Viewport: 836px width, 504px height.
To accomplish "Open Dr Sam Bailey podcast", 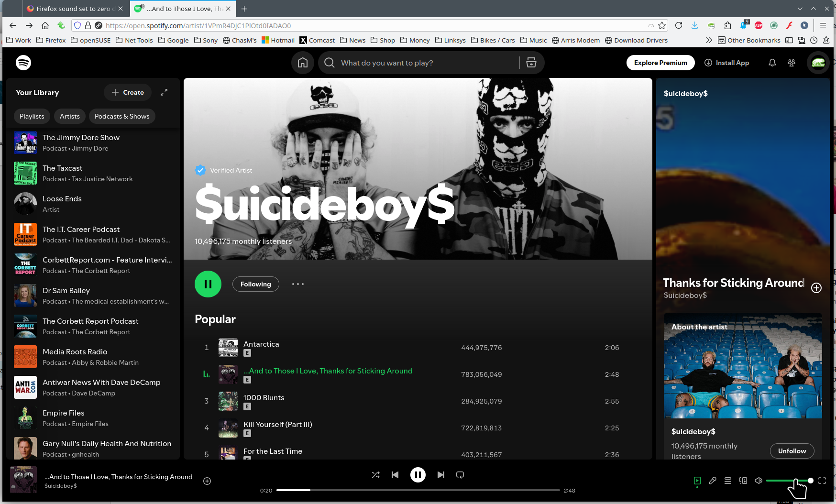I will coord(93,296).
